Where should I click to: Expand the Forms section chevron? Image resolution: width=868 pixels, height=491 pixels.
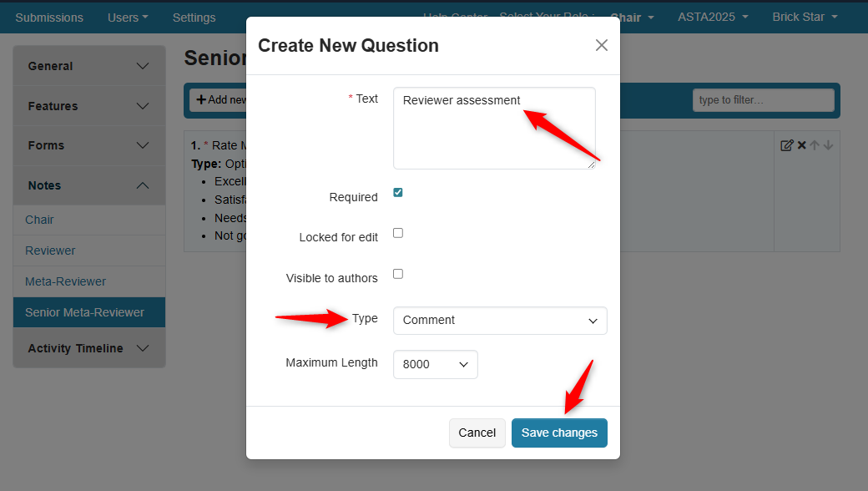tap(143, 145)
